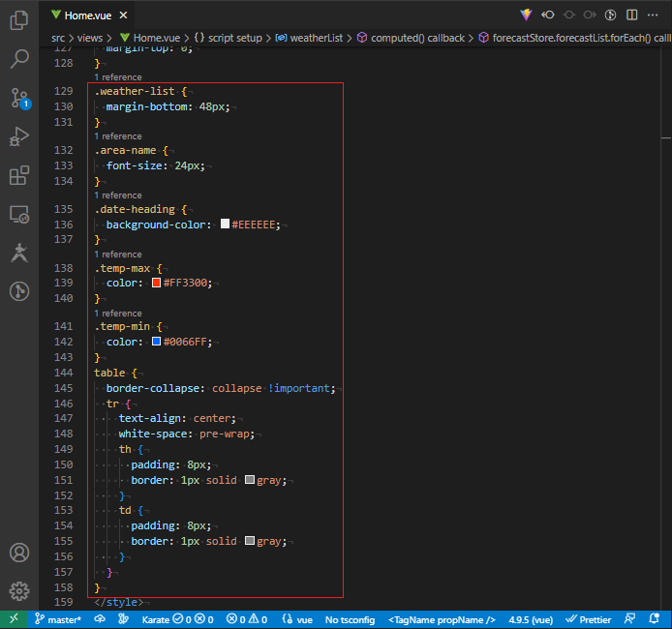Open the Karate figure view in activity bar
Image resolution: width=672 pixels, height=629 pixels.
click(19, 253)
